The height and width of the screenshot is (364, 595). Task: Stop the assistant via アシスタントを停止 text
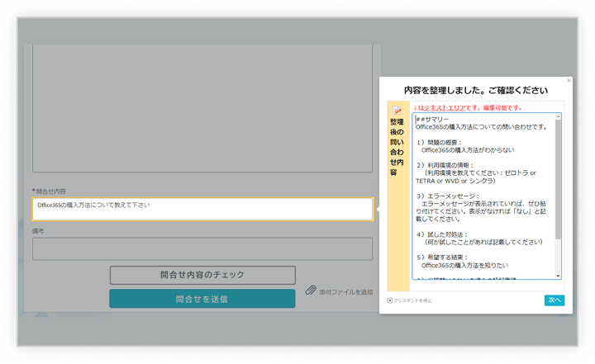pyautogui.click(x=413, y=300)
